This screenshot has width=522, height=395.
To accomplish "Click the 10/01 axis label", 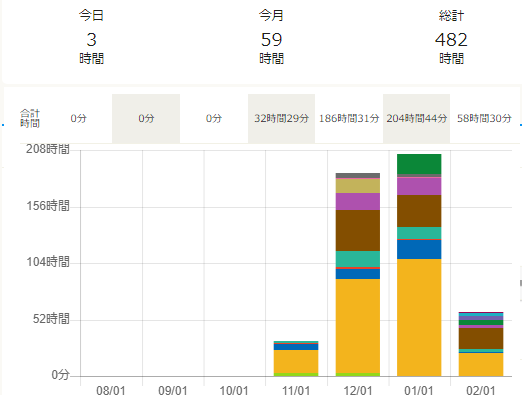I will point(234,390).
